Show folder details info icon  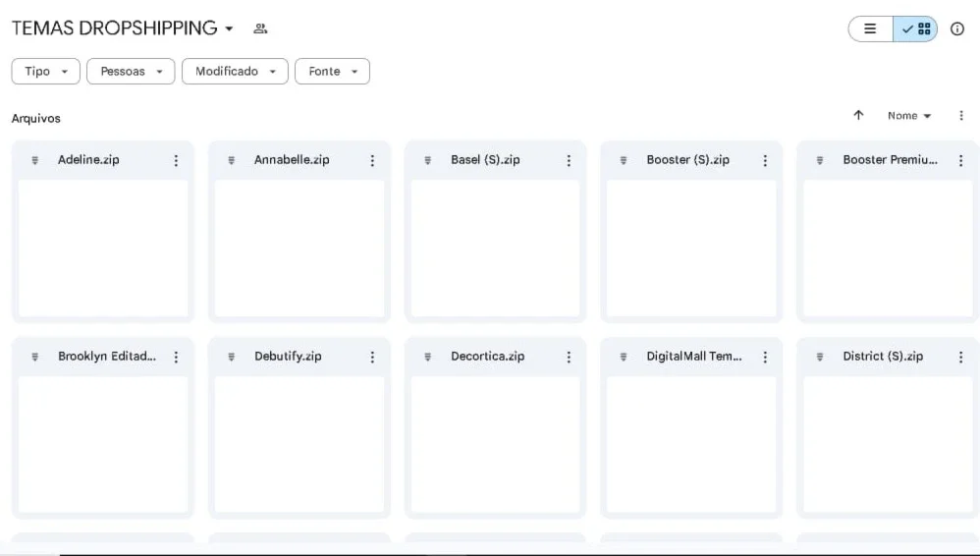(x=956, y=28)
